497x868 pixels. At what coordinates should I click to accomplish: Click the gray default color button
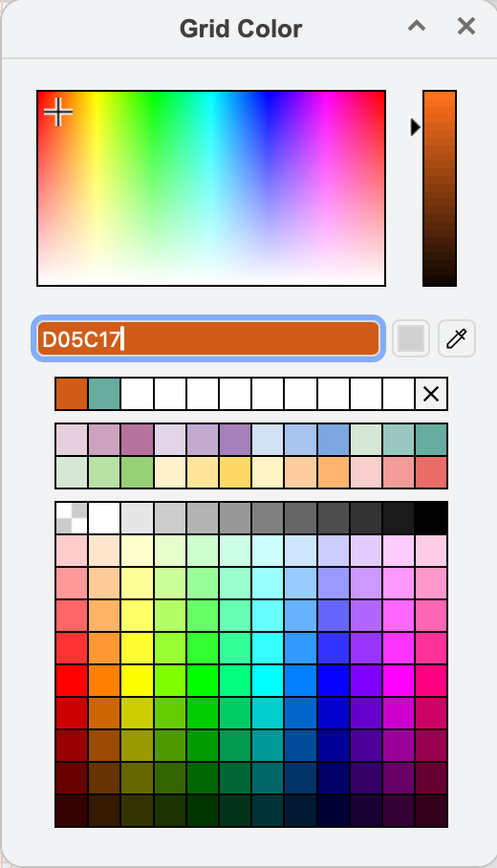point(411,338)
